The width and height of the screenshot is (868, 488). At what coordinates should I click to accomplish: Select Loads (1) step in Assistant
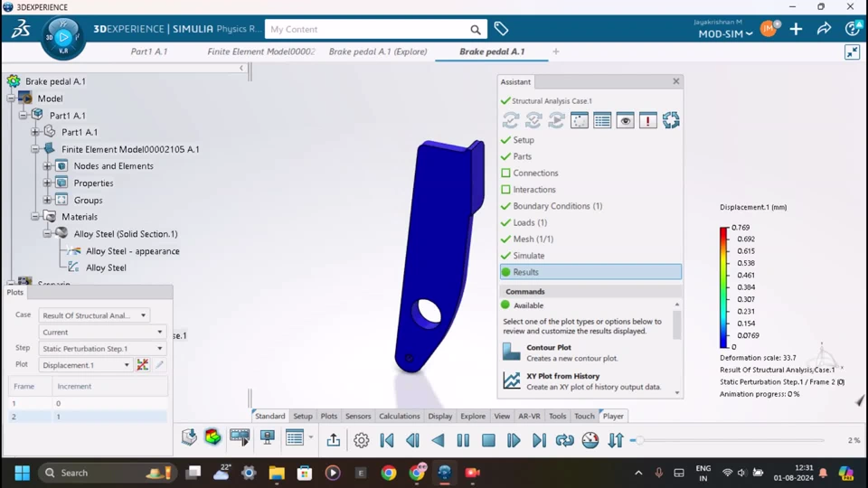(530, 222)
